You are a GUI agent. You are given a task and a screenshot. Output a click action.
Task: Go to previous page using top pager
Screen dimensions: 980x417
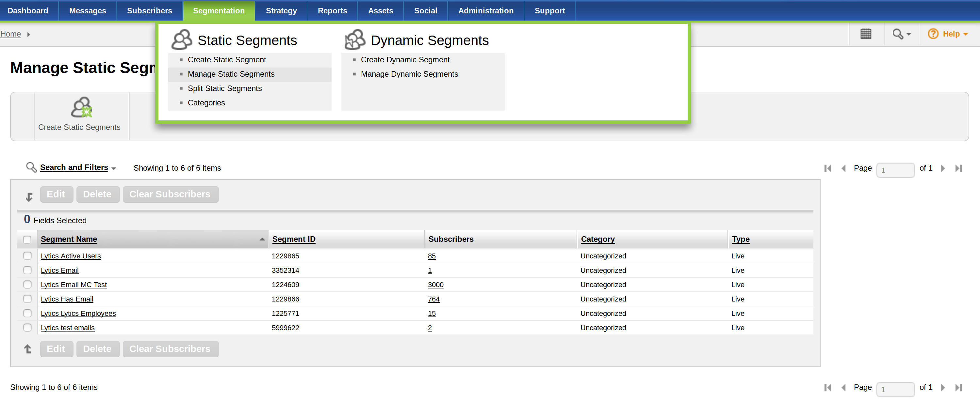[x=843, y=168]
